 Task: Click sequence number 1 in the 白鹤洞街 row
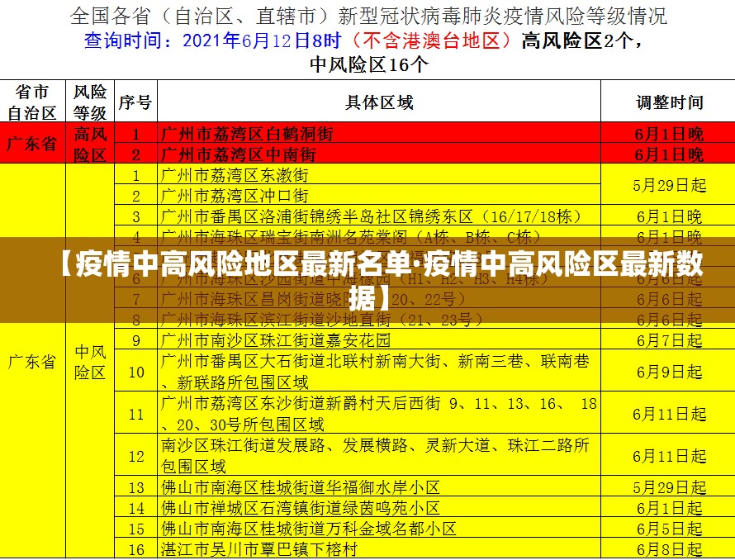click(x=136, y=134)
